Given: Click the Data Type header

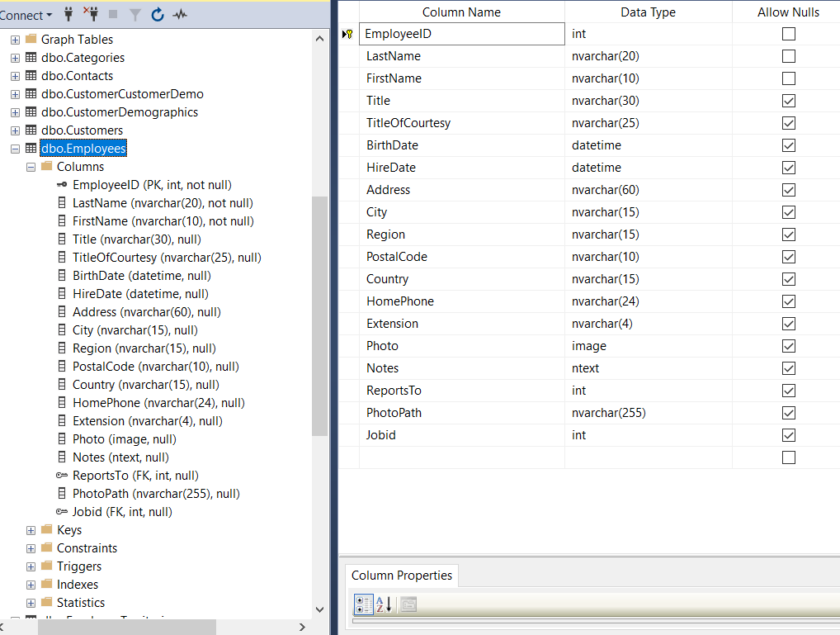Looking at the screenshot, I should point(648,12).
